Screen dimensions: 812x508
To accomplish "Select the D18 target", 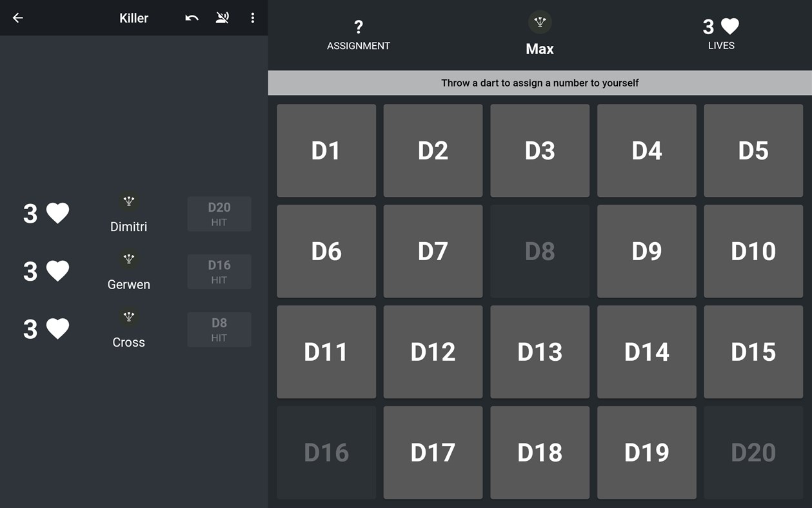I will coord(539,452).
